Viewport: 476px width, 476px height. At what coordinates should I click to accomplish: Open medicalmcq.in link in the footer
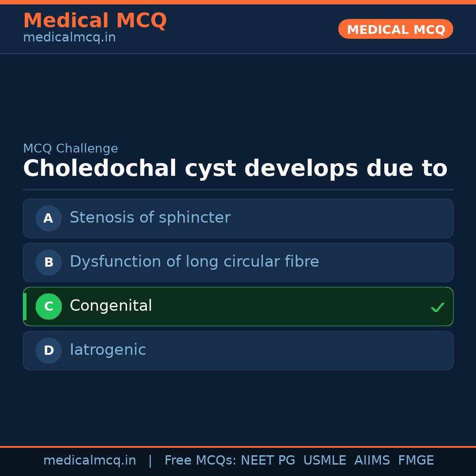[89, 461]
